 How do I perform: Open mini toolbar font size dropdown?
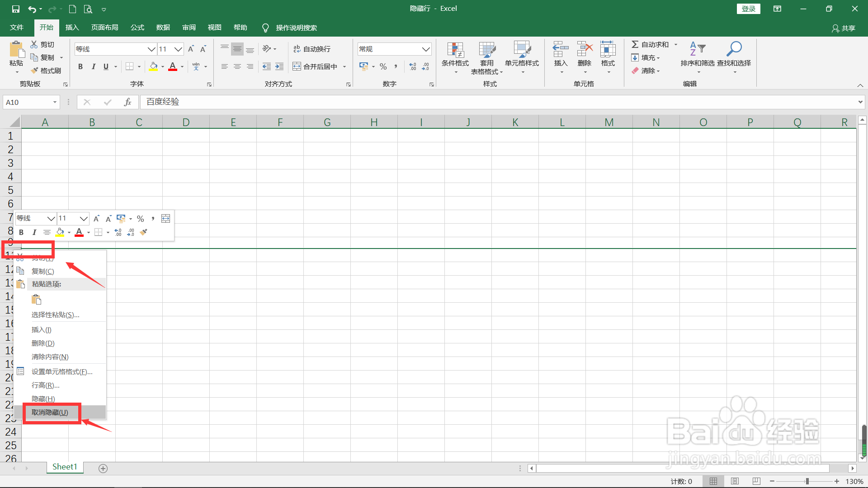pos(84,219)
